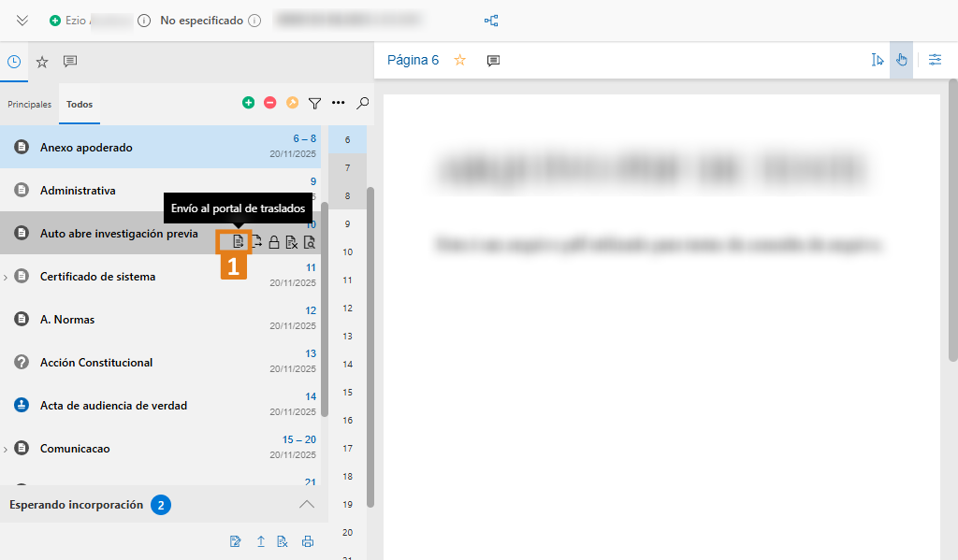Click the print icon under Esperando incorporación

point(307,541)
